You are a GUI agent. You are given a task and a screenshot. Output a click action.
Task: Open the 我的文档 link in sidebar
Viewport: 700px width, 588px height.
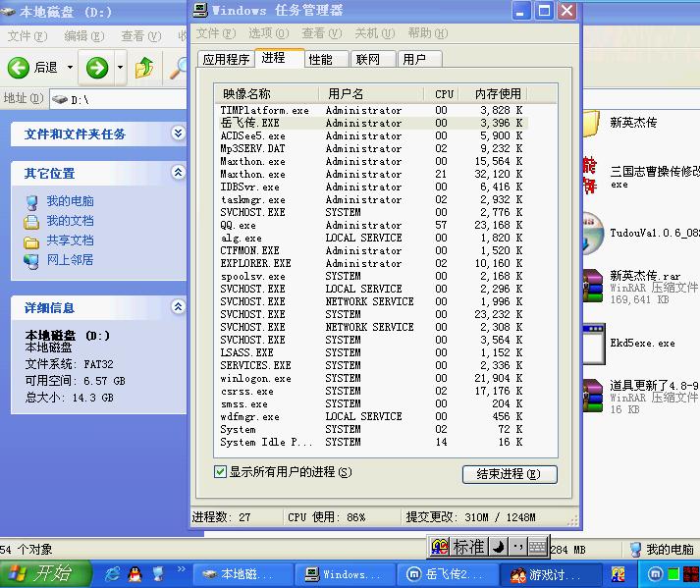coord(70,221)
